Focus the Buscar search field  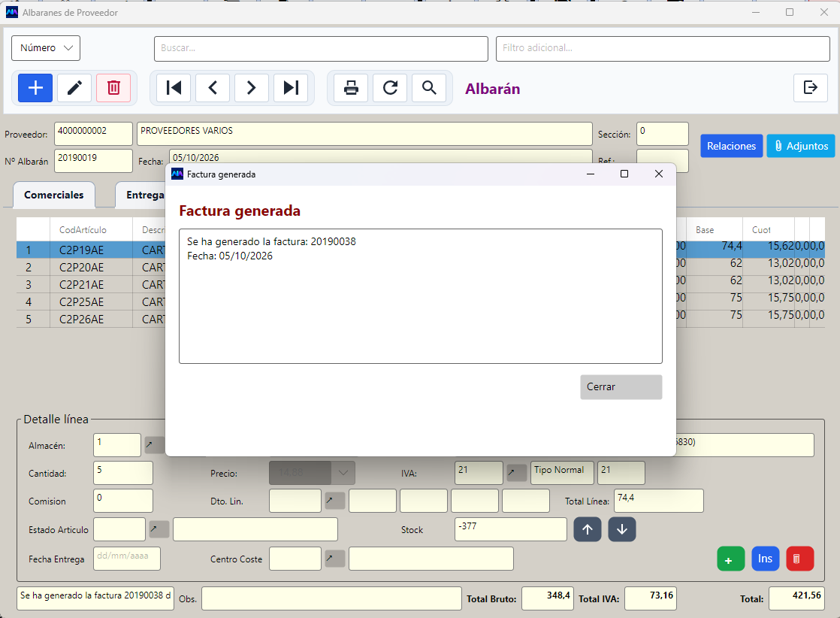point(321,49)
